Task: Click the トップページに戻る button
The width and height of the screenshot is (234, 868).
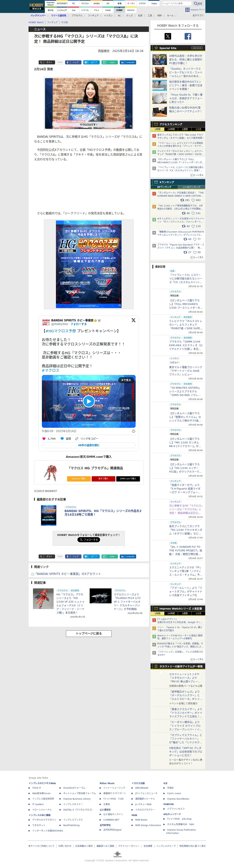Action: (89, 633)
